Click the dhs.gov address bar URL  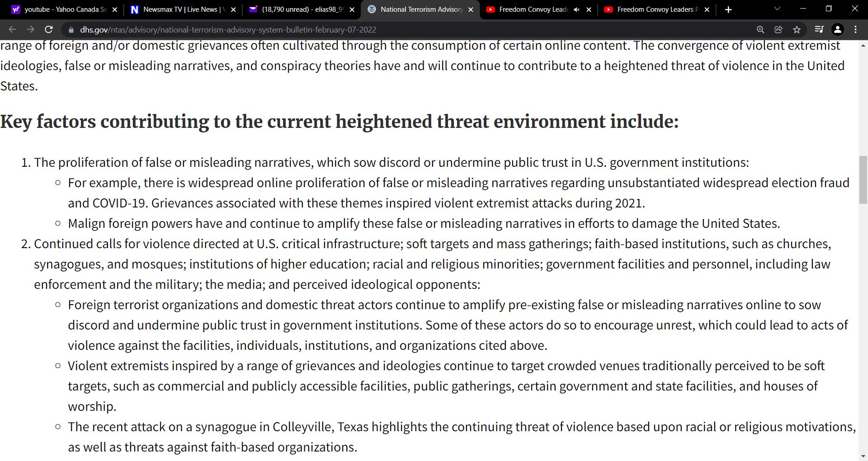pyautogui.click(x=228, y=30)
